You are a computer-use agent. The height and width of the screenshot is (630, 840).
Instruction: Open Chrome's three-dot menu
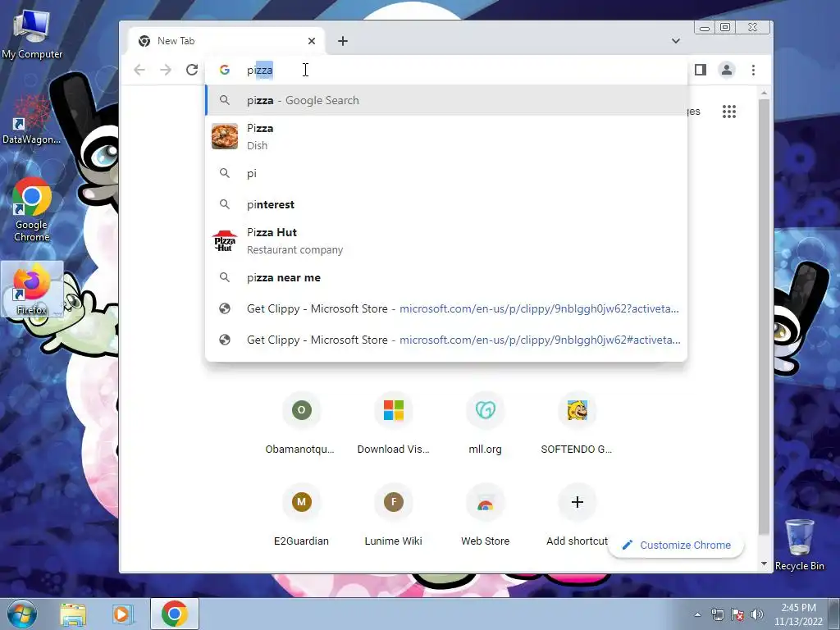pos(753,70)
